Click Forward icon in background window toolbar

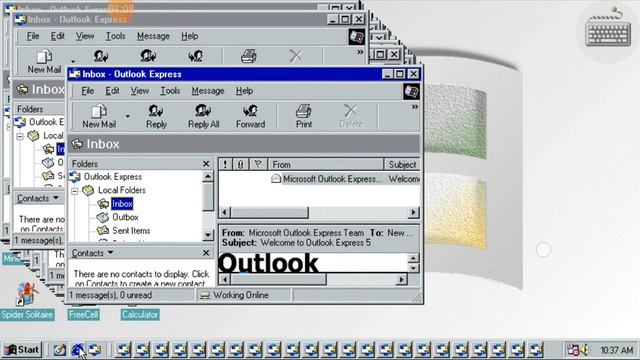196,56
